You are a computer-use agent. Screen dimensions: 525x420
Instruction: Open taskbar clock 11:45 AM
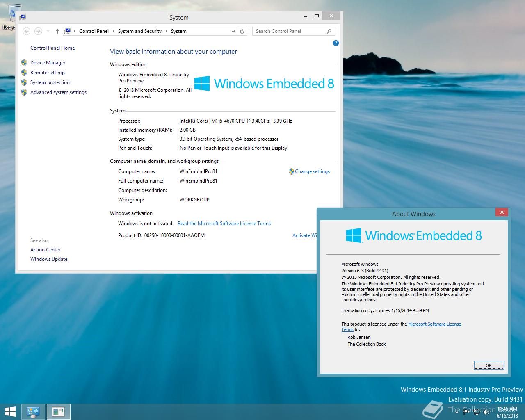pyautogui.click(x=507, y=412)
